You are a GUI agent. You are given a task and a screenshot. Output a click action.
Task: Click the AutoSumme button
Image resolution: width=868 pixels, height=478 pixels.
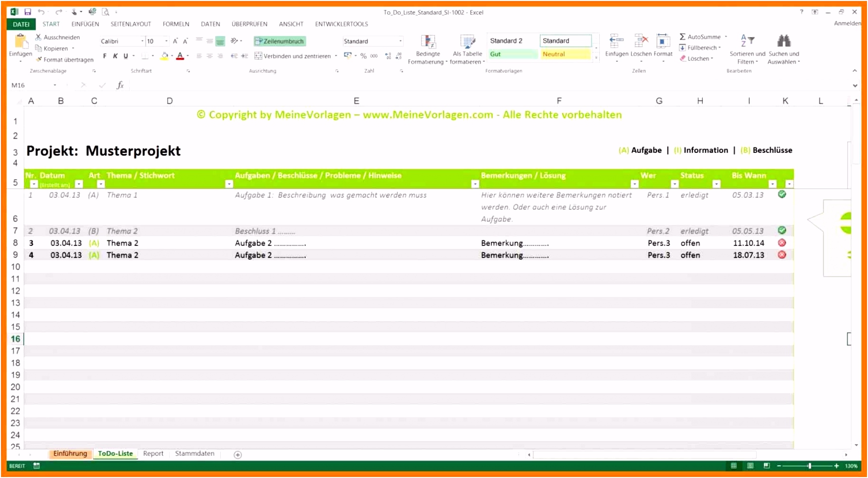700,37
